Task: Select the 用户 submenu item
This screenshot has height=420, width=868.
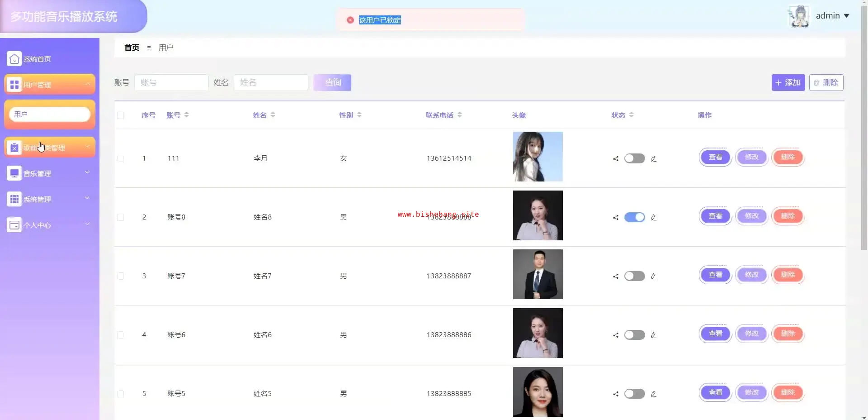Action: tap(50, 114)
